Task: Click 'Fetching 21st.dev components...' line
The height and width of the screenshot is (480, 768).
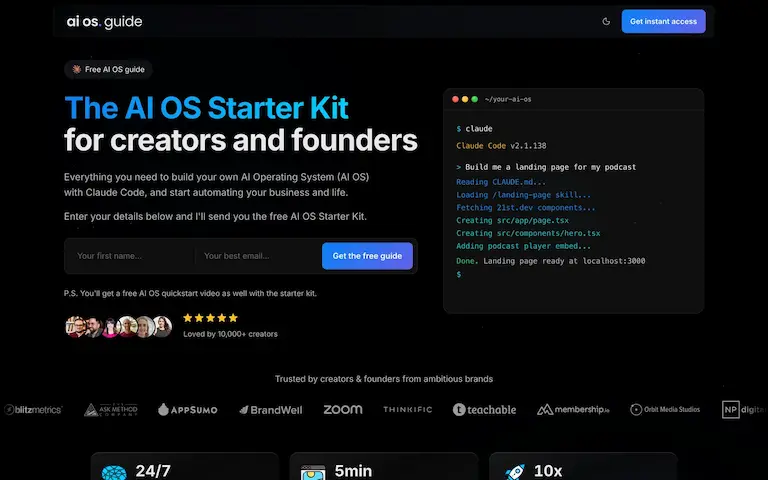Action: (526, 208)
